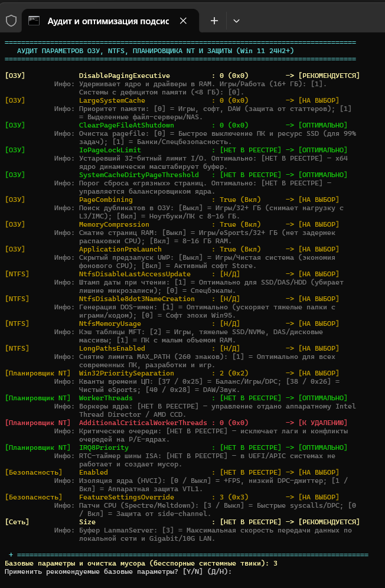Click the header "АУДИТ ПАРАМЕТРОВ ОЗУ, NTFS" title
Viewport: 385px width, 588px height.
pos(155,51)
